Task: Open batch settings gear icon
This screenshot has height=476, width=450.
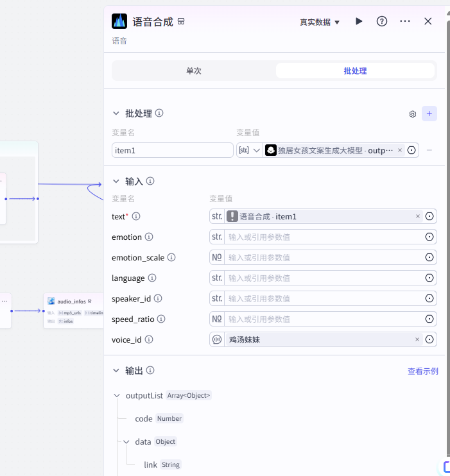Action: [x=413, y=114]
